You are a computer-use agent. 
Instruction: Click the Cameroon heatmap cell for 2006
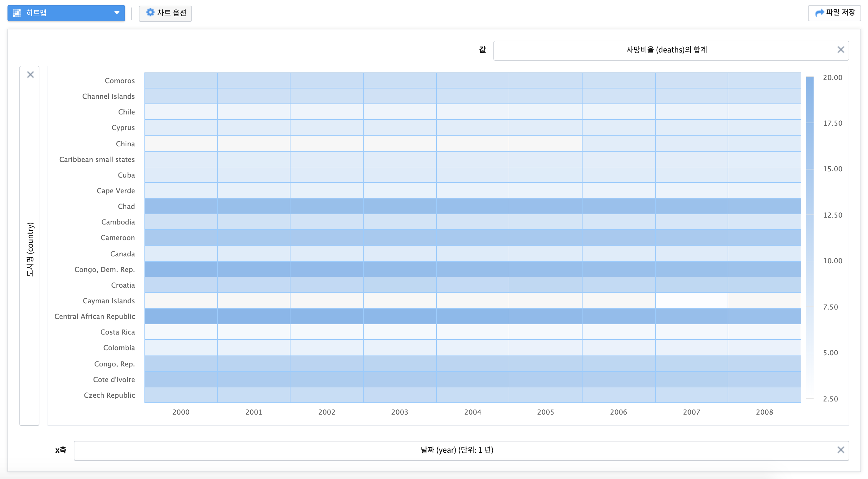pyautogui.click(x=619, y=238)
